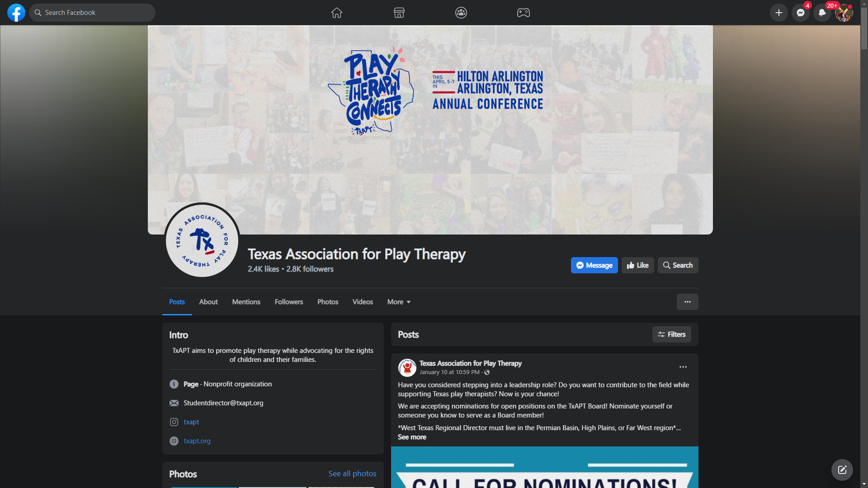The image size is (868, 488).
Task: Click the Page info icon in Intro
Action: click(174, 384)
